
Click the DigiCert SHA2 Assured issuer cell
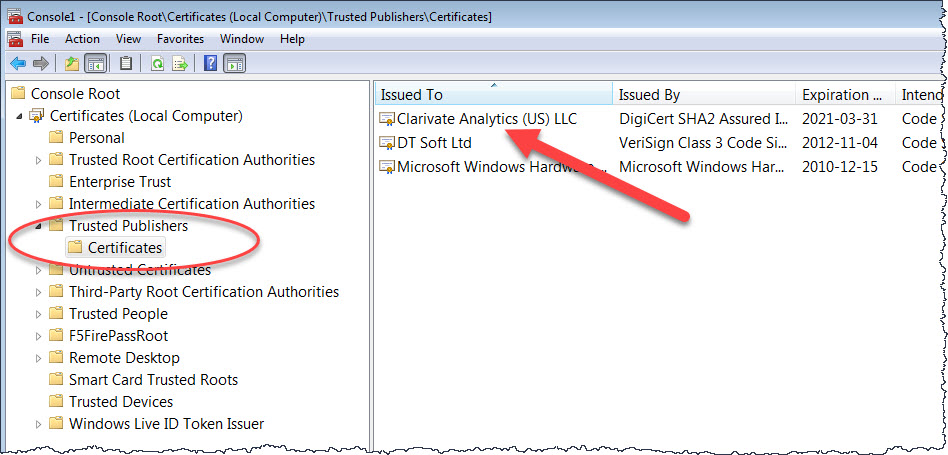coord(704,119)
